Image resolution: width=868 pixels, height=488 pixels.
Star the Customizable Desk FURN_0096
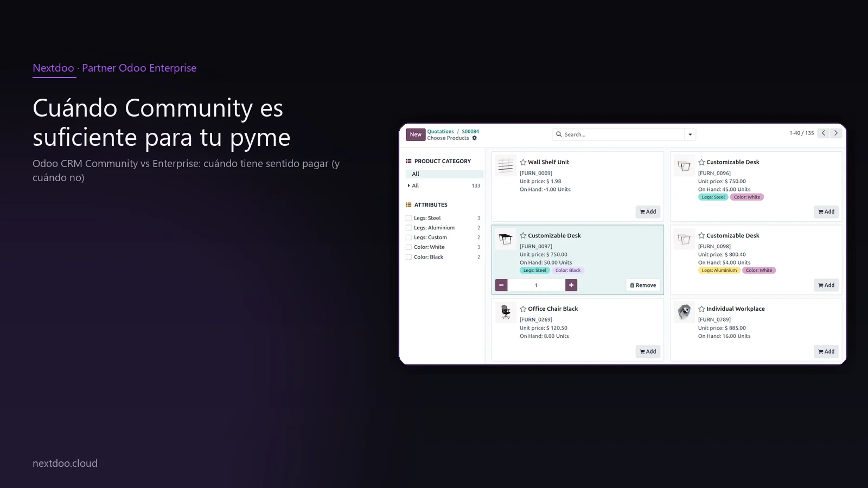[701, 162]
